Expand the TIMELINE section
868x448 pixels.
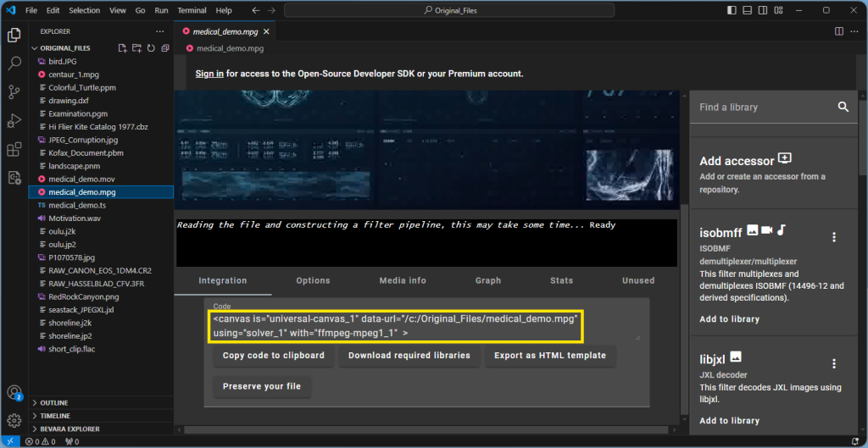(x=101, y=415)
